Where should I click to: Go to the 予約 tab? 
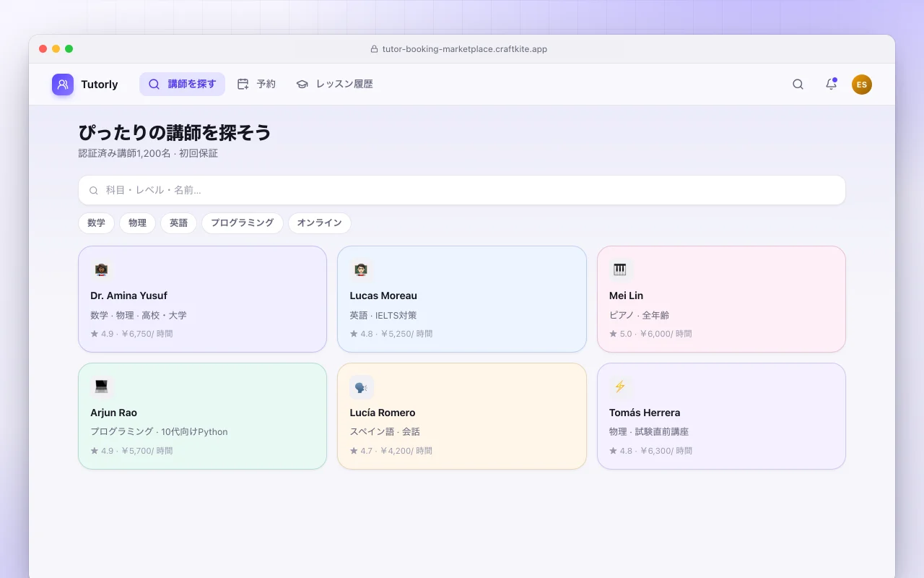point(256,84)
